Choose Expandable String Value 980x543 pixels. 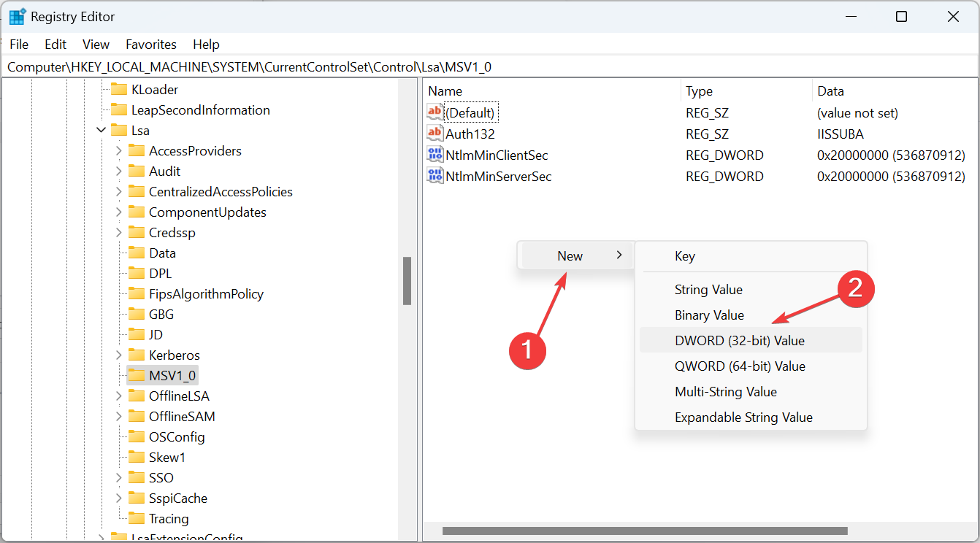[751, 417]
